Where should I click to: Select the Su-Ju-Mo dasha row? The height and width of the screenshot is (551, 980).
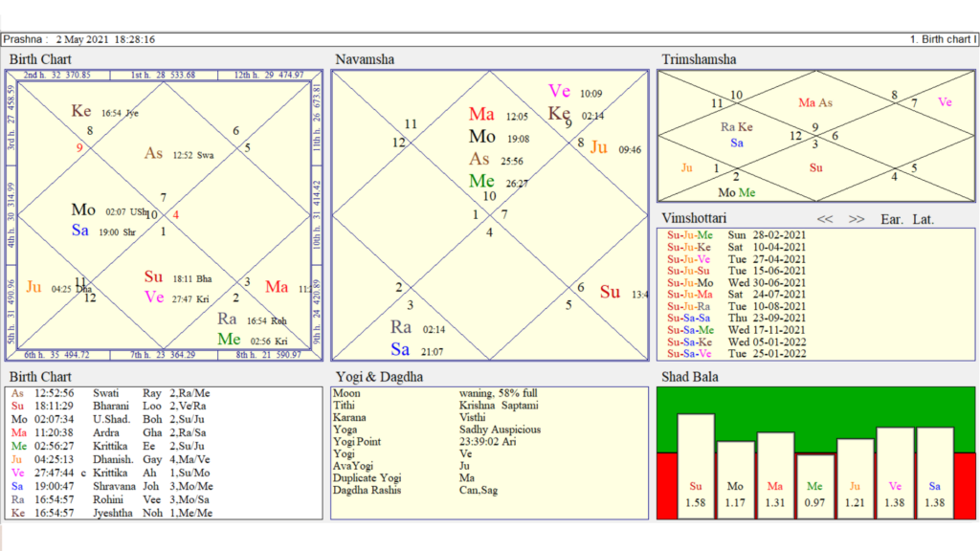coord(736,283)
